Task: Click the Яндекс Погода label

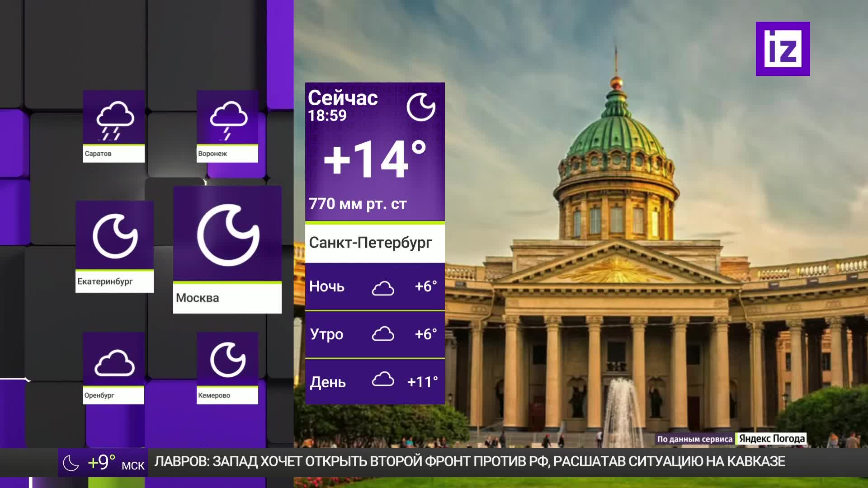Action: click(x=772, y=439)
